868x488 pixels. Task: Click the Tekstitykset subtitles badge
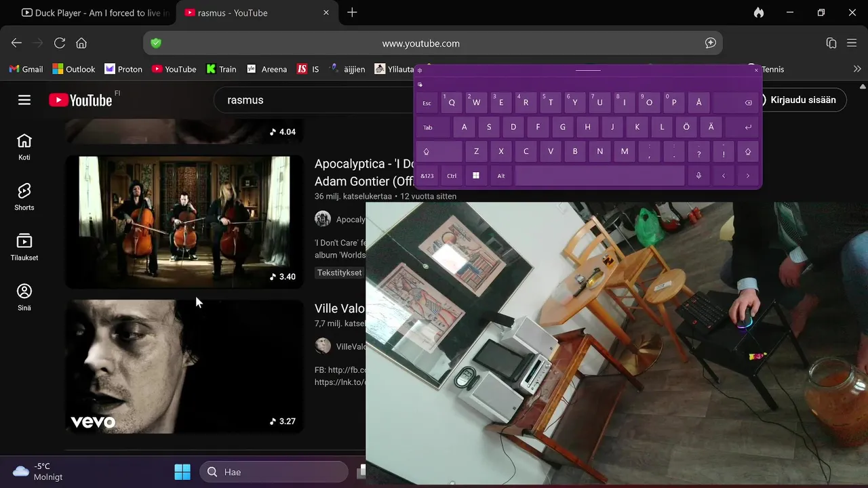(338, 272)
